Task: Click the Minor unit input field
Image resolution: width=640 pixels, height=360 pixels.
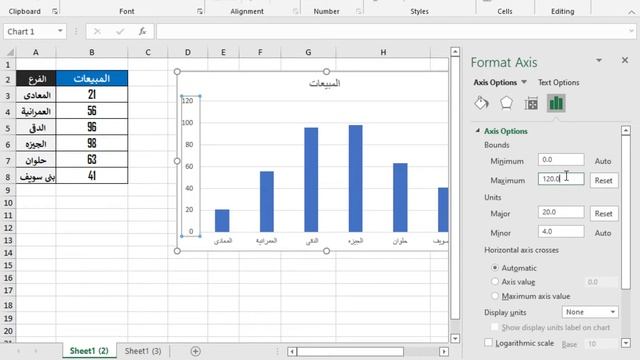Action: pyautogui.click(x=561, y=231)
